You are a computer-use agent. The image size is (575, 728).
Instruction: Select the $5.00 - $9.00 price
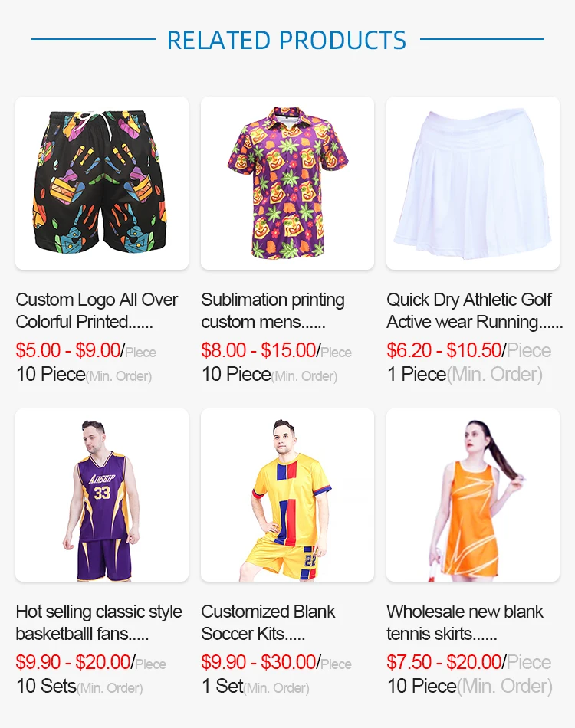(68, 350)
